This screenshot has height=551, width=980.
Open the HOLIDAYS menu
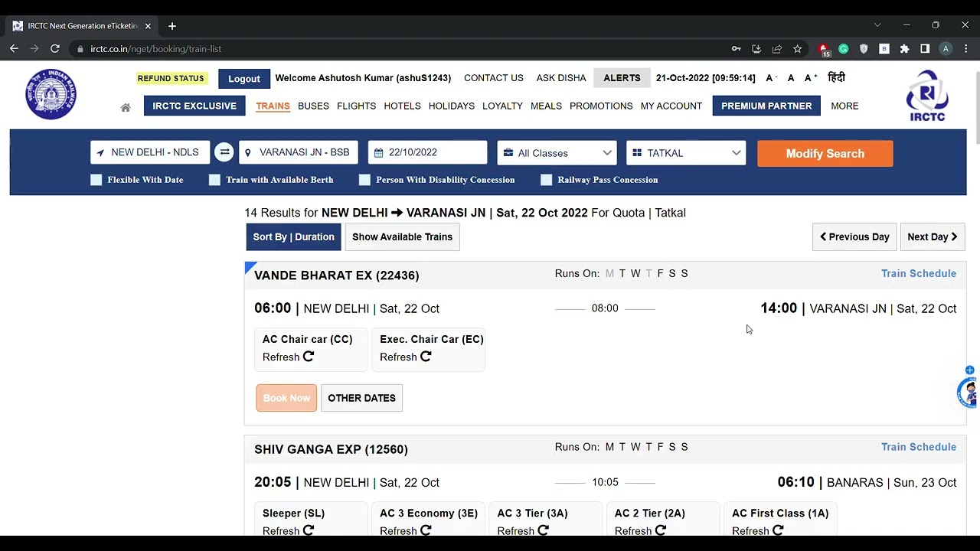coord(452,106)
